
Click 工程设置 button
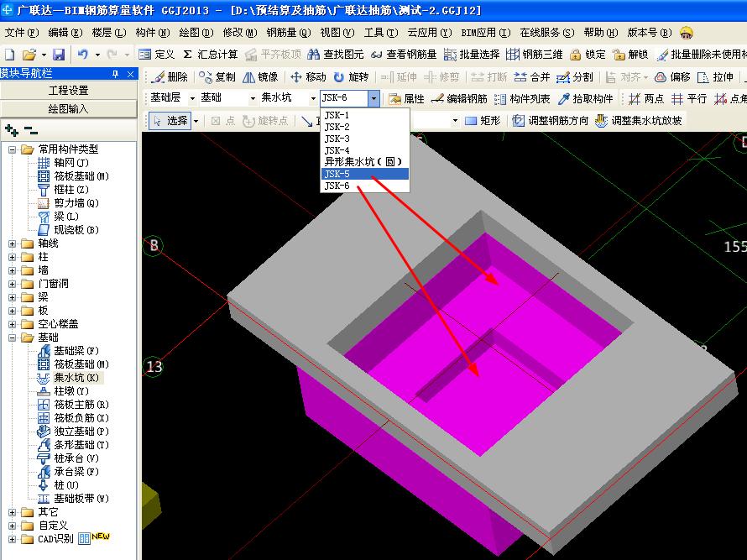coord(69,91)
